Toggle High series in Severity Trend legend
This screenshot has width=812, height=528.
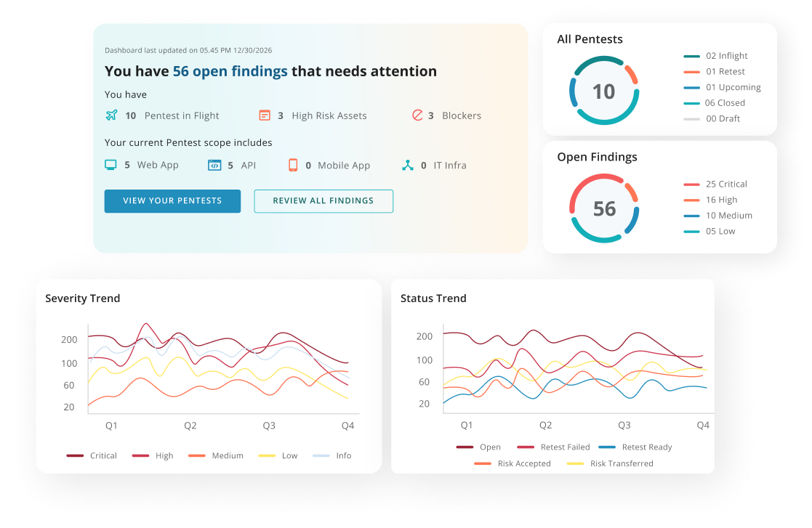(x=153, y=455)
